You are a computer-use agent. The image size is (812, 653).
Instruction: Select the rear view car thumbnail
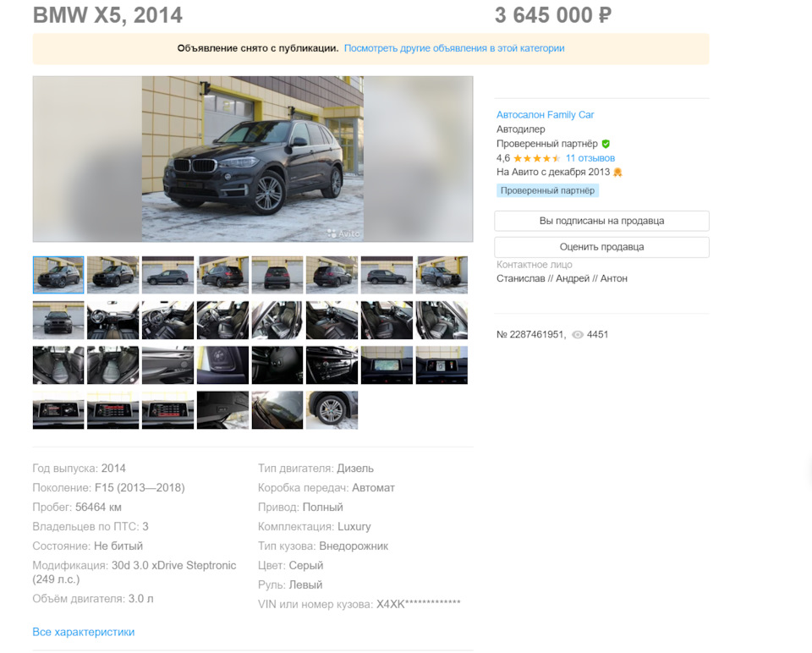[277, 275]
